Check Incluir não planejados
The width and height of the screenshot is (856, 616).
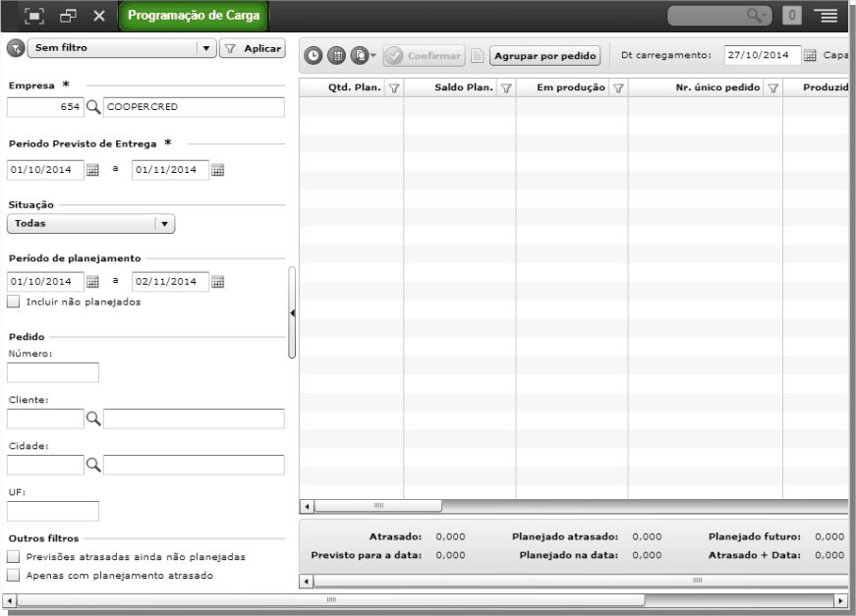(x=13, y=302)
